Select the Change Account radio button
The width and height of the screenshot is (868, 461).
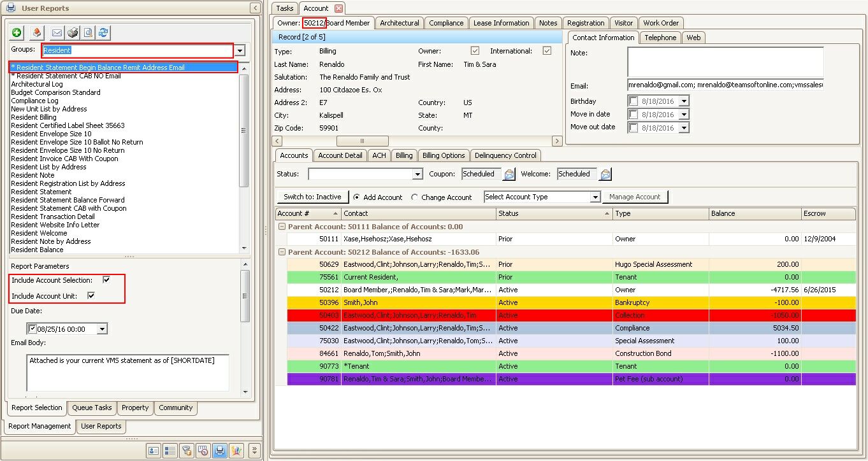[x=414, y=197]
